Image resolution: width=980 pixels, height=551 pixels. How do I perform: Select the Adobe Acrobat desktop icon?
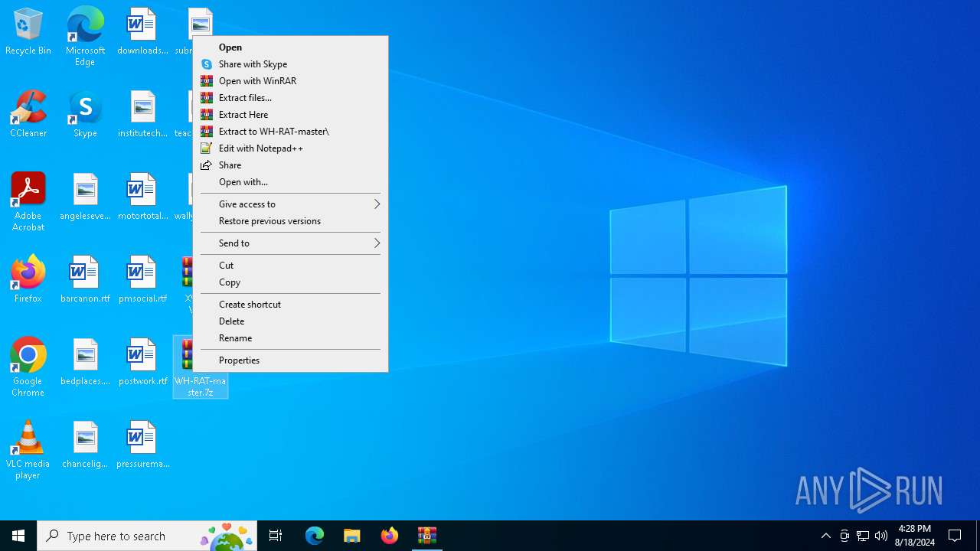point(28,202)
